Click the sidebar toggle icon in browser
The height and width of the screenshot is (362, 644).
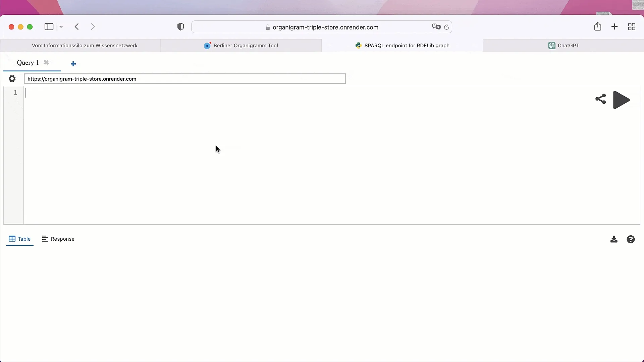tap(49, 27)
